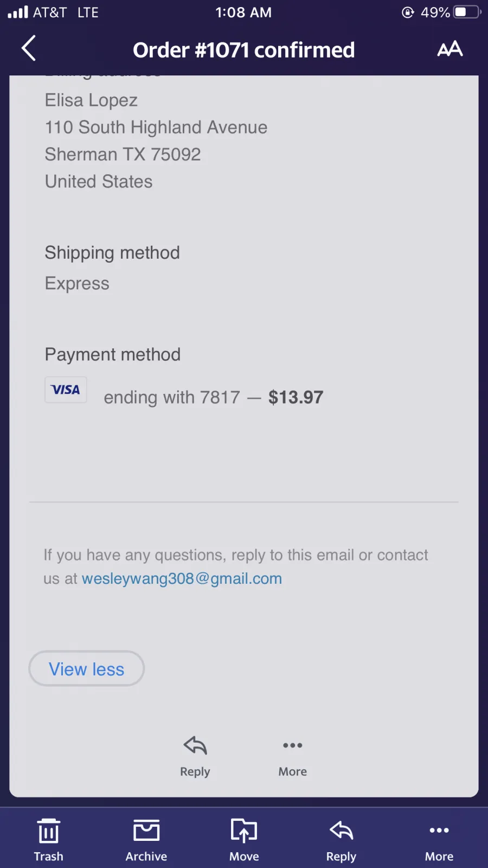Open inline More dots below the message
The width and height of the screenshot is (488, 868).
pos(293,756)
